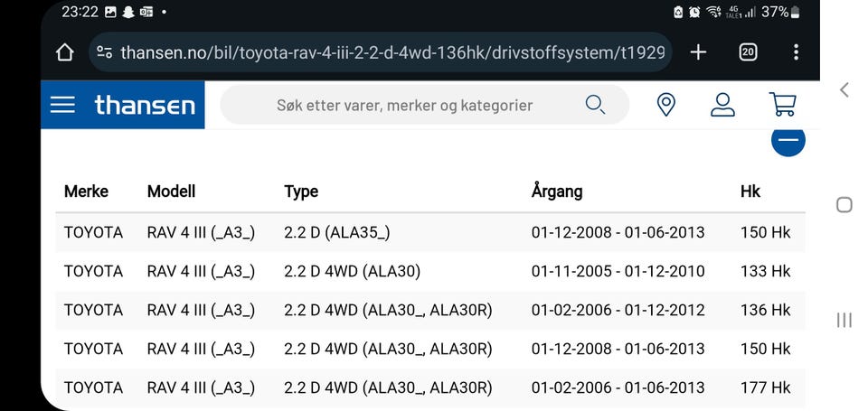Image resolution: width=868 pixels, height=411 pixels.
Task: Click the search magnifier icon
Action: coord(595,105)
